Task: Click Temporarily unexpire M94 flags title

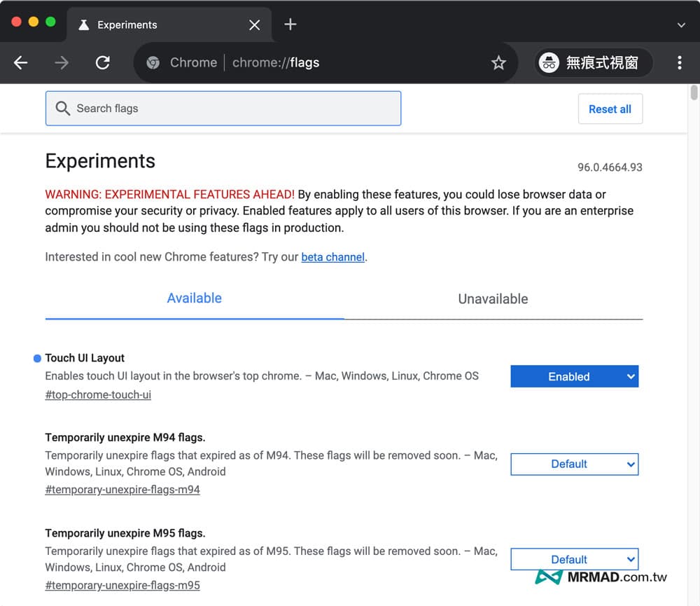Action: [125, 437]
